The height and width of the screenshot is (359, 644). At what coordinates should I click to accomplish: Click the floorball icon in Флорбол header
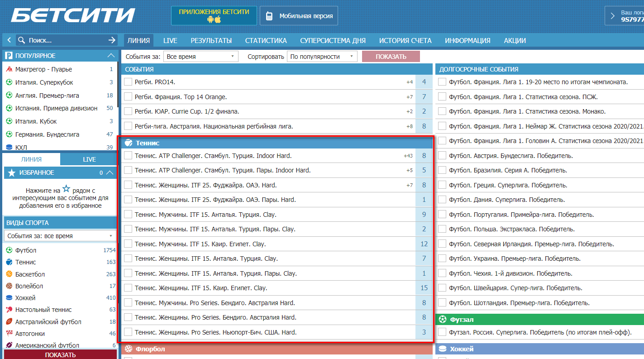click(x=129, y=349)
